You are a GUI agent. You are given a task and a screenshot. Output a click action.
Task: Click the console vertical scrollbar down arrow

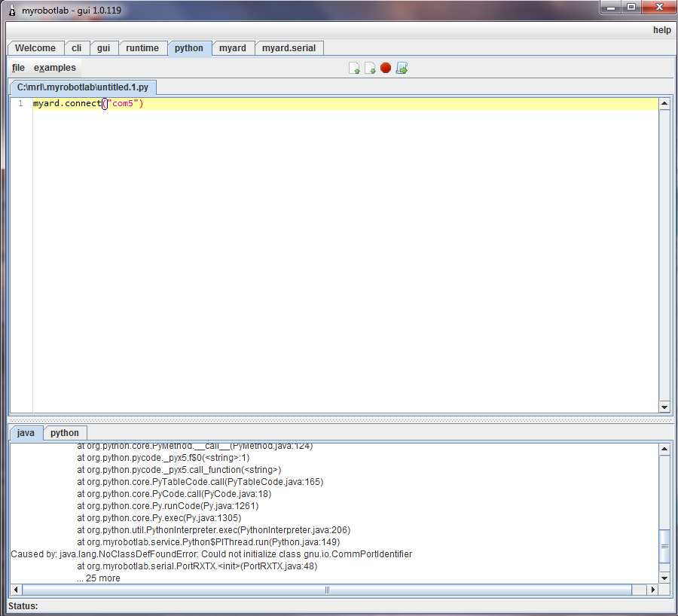coord(664,578)
